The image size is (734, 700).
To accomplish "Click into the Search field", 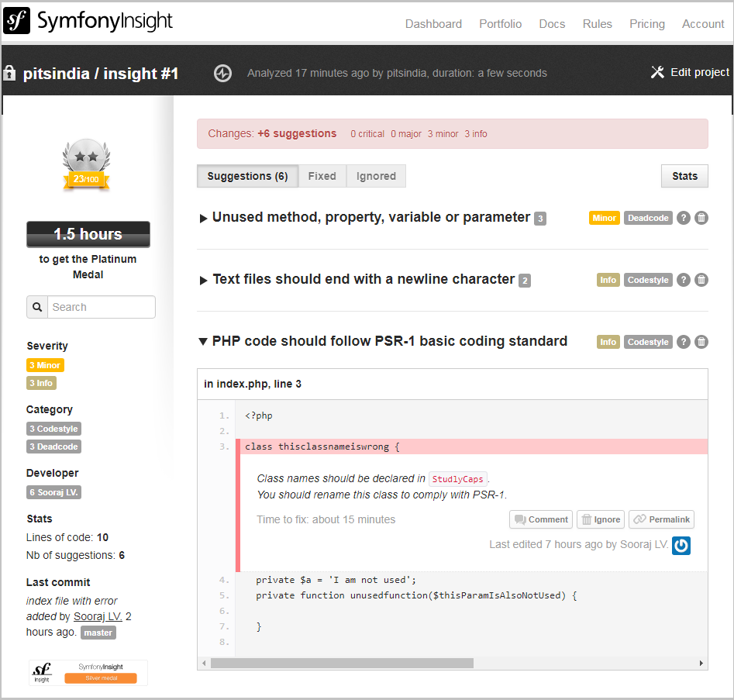I will click(102, 307).
